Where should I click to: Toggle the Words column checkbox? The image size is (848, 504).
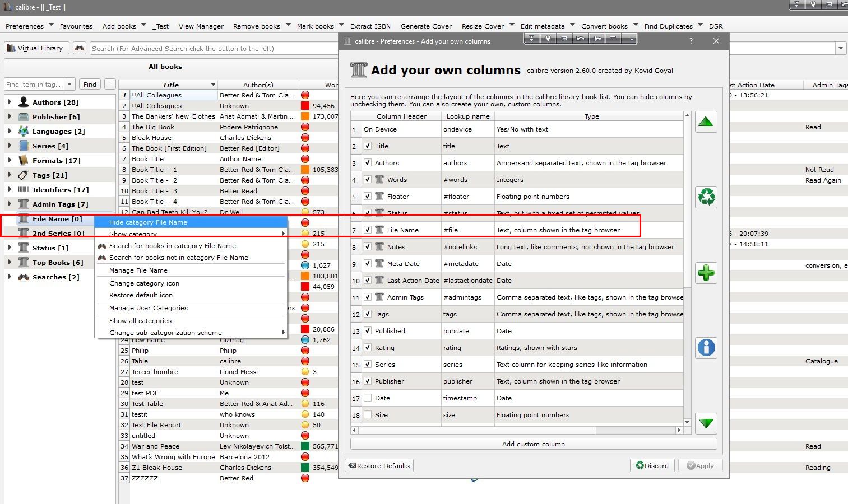[368, 179]
